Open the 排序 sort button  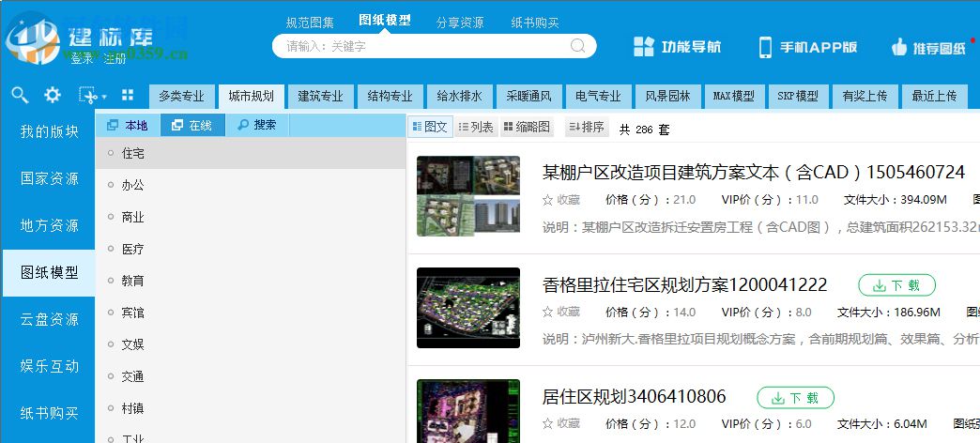coord(587,127)
